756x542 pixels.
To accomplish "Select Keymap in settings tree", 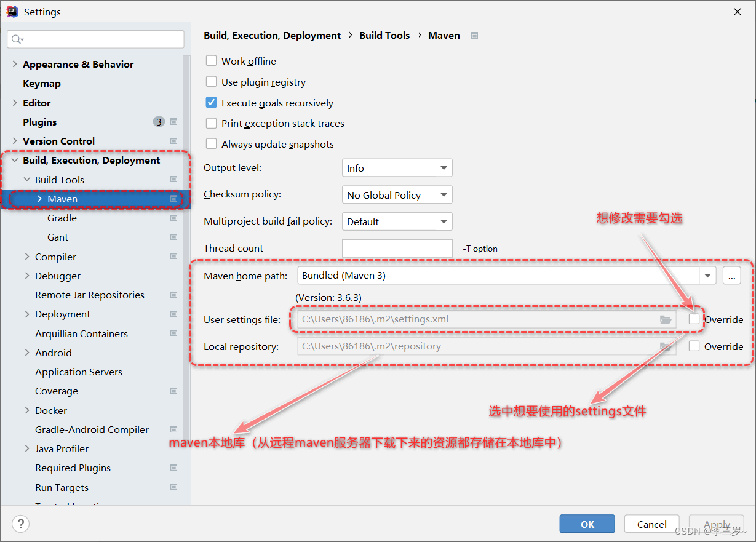I will point(42,83).
